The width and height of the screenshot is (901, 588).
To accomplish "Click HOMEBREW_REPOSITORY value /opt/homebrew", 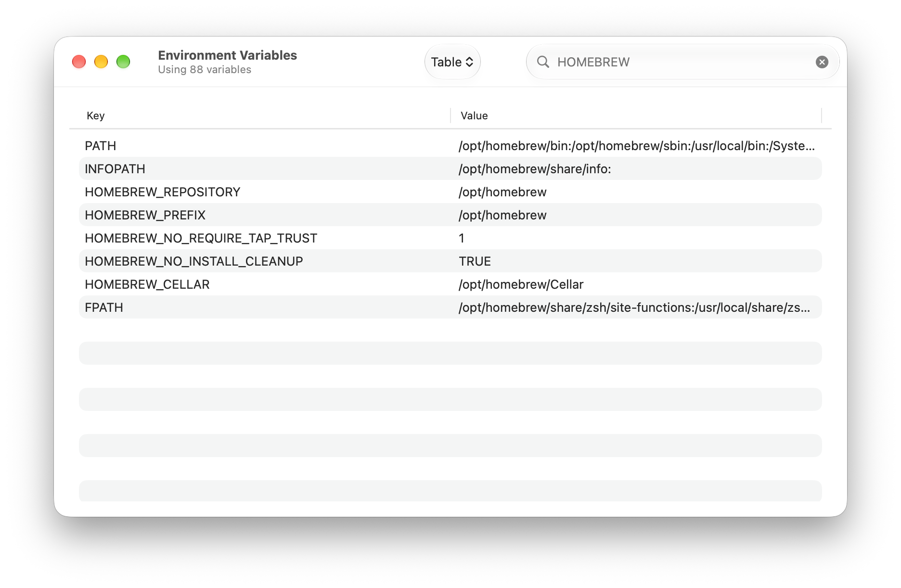I will click(502, 192).
